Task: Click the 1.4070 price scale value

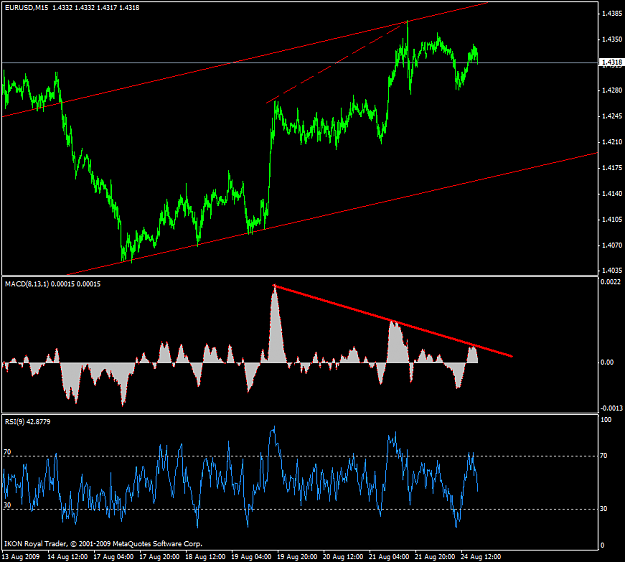Action: (x=612, y=245)
